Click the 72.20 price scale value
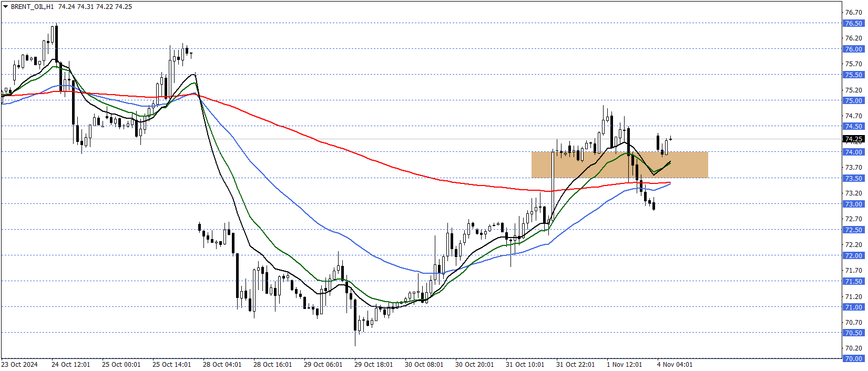 (853, 244)
